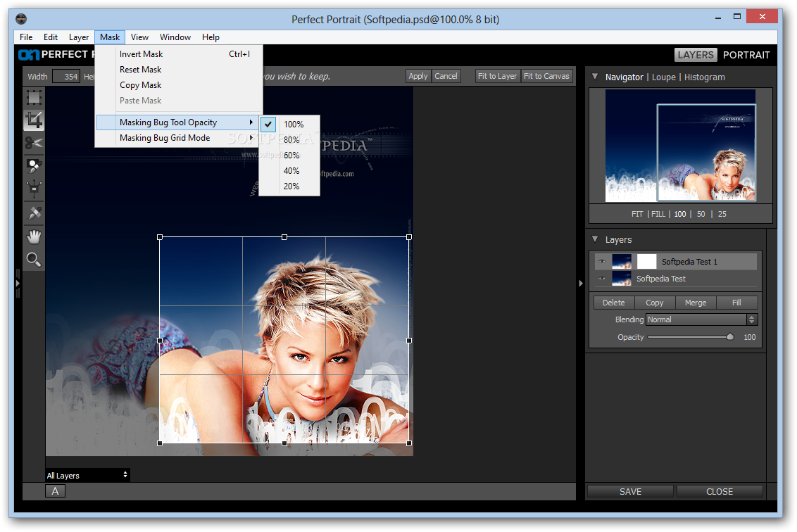Open the Layer menu
This screenshot has height=532, width=797.
coord(79,37)
